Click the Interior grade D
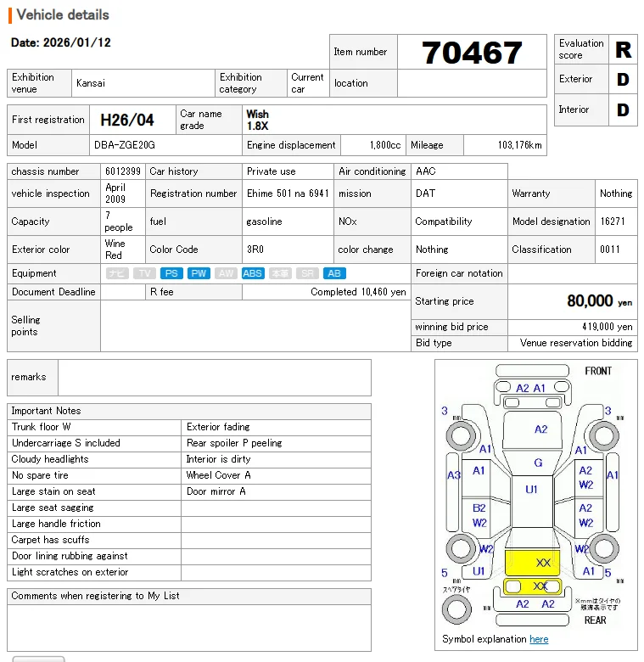 (x=623, y=109)
